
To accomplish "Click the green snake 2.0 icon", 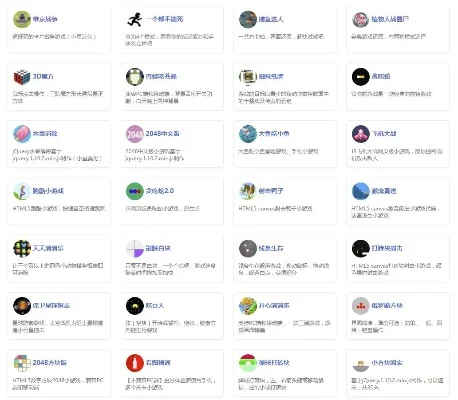I will pyautogui.click(x=135, y=191).
